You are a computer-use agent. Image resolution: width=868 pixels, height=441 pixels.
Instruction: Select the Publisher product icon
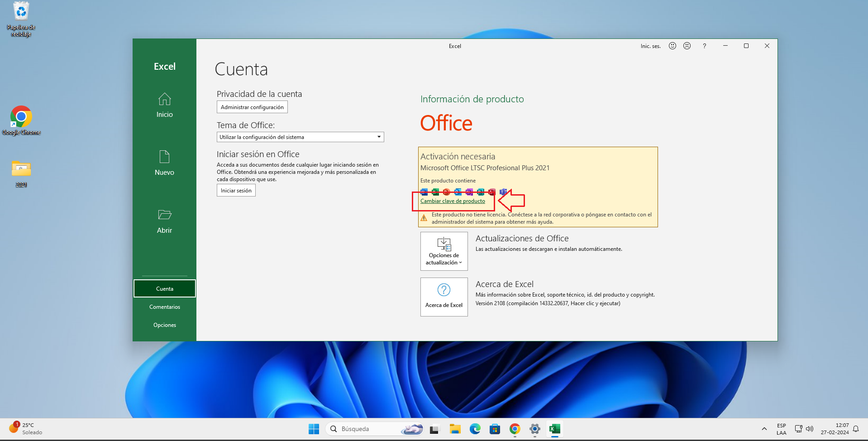pos(480,192)
